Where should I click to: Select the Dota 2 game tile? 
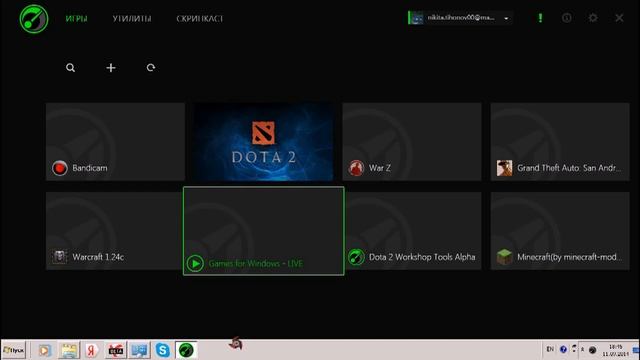[x=263, y=142]
